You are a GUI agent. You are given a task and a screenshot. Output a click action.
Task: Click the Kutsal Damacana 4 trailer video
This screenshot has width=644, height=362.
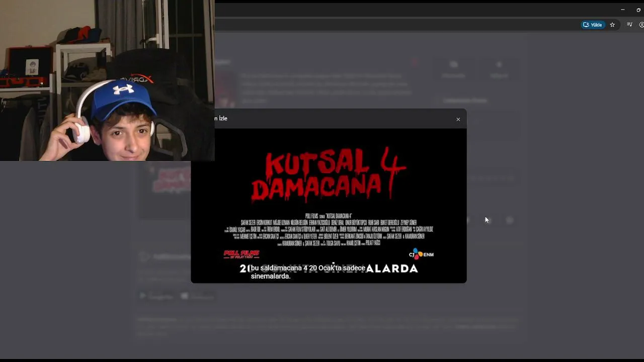click(329, 206)
